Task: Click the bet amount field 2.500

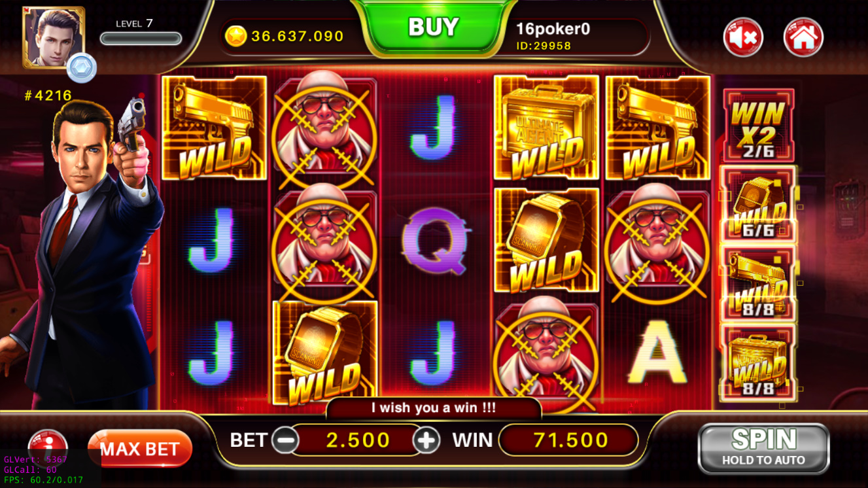Action: point(357,440)
